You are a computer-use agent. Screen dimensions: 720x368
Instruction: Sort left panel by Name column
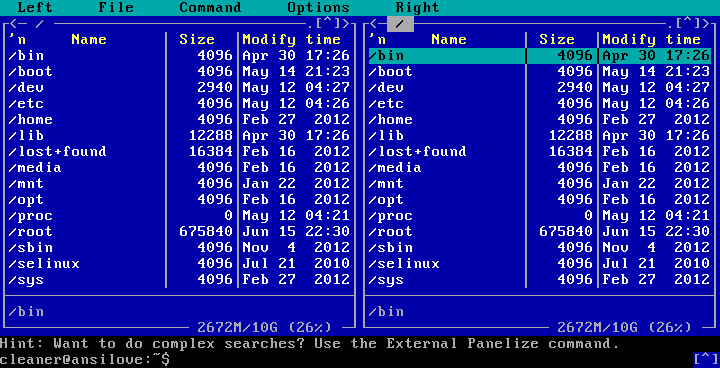pyautogui.click(x=89, y=40)
